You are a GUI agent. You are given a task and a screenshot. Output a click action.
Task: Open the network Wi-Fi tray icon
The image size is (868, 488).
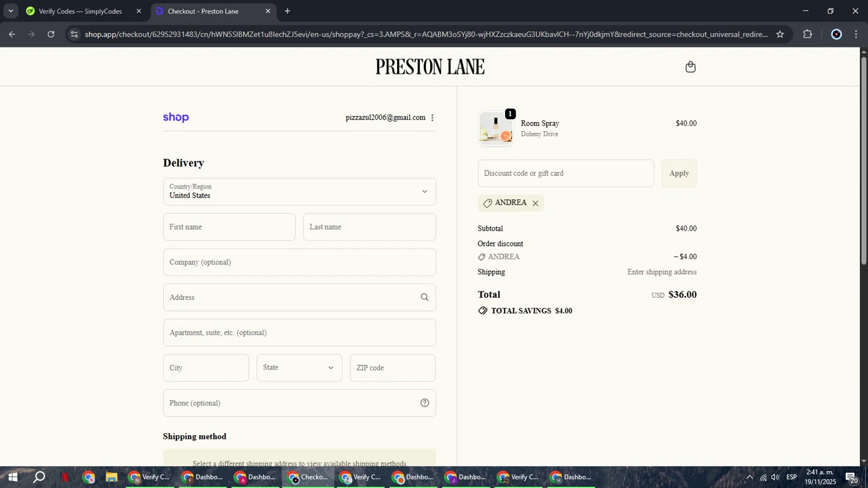pos(763,478)
